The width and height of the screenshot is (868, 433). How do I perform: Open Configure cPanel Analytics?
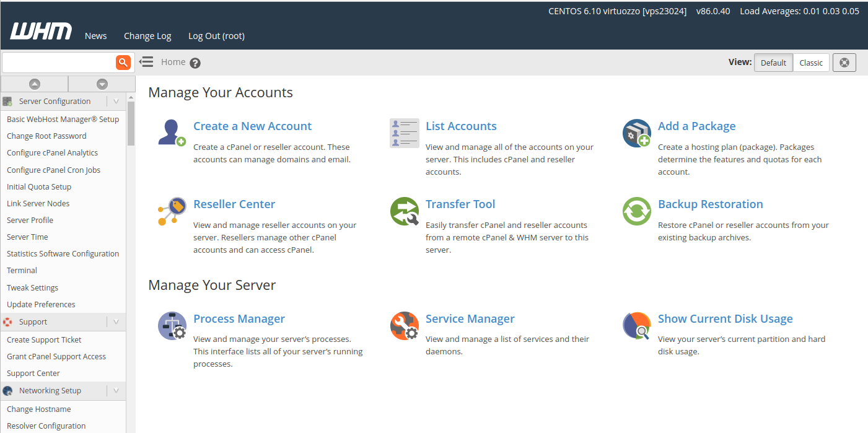click(x=52, y=153)
